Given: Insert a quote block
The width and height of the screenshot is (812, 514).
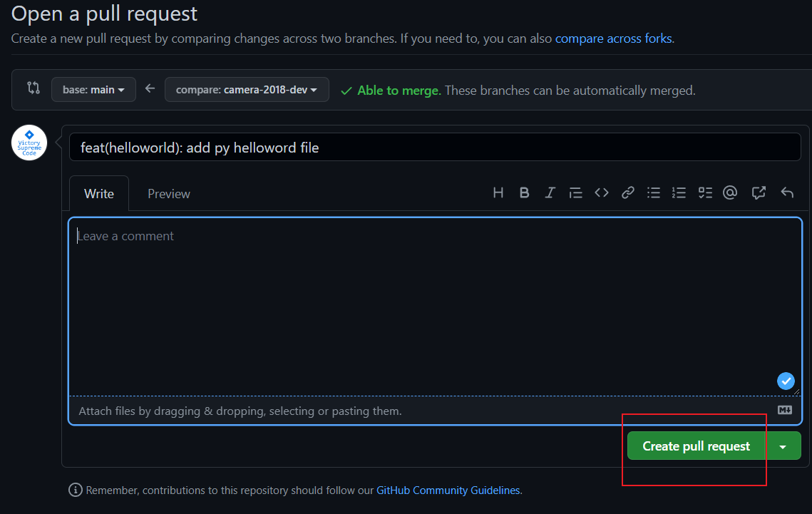Looking at the screenshot, I should click(575, 192).
